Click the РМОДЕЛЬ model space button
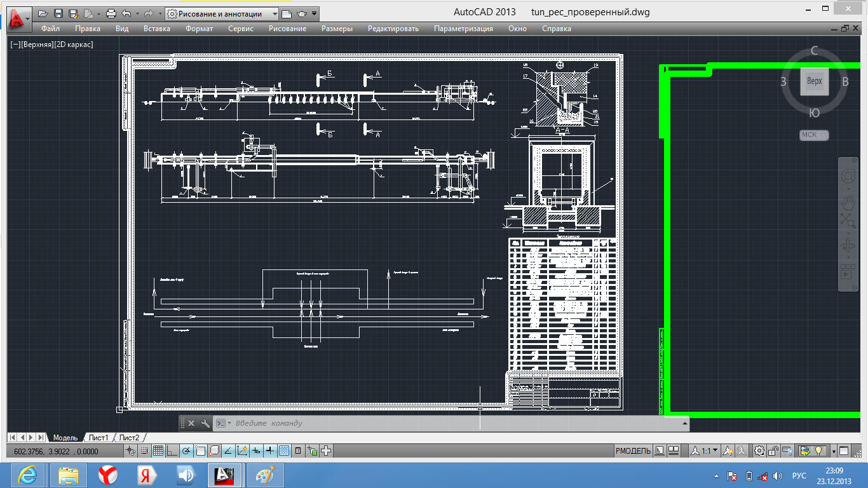The width and height of the screenshot is (868, 488). click(x=633, y=451)
